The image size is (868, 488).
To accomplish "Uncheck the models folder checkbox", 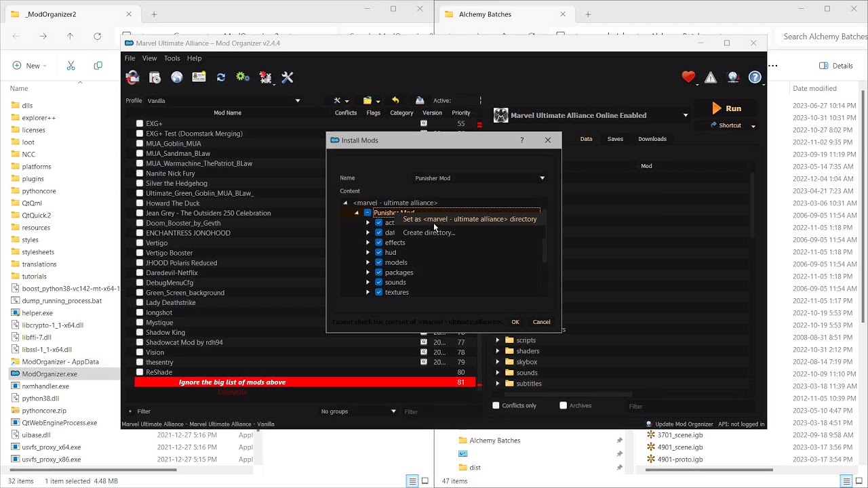I will coord(379,262).
